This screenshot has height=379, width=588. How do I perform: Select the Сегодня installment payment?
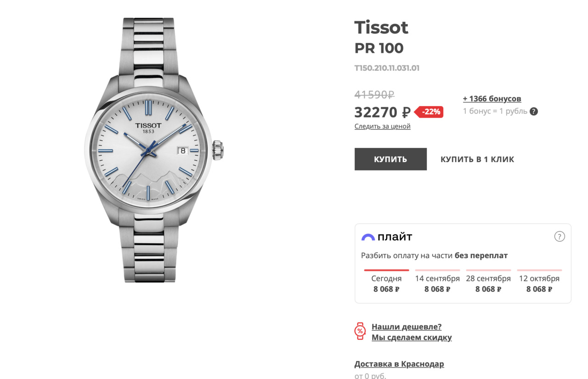click(x=386, y=283)
